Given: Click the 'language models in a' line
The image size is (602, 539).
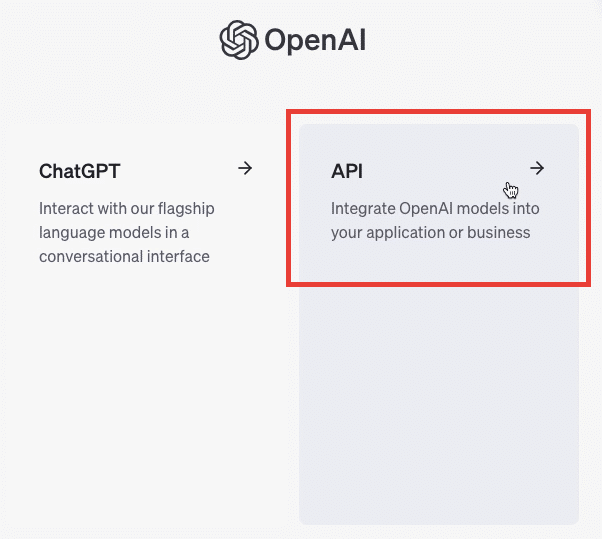Looking at the screenshot, I should (x=114, y=233).
